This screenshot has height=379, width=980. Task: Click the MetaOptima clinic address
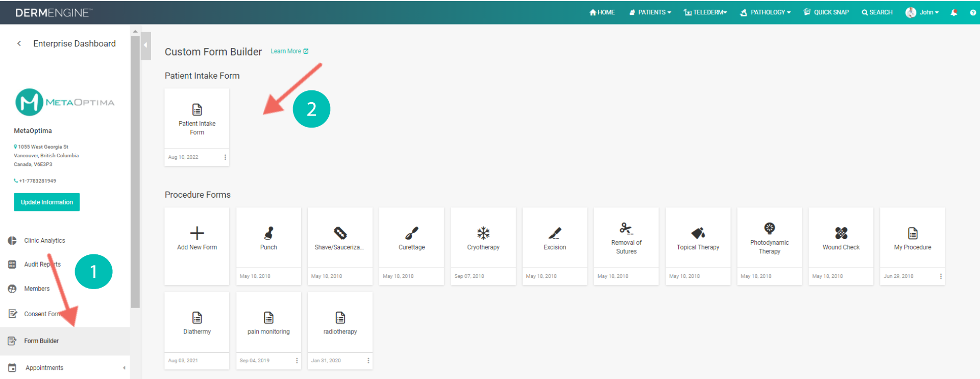[x=46, y=155]
